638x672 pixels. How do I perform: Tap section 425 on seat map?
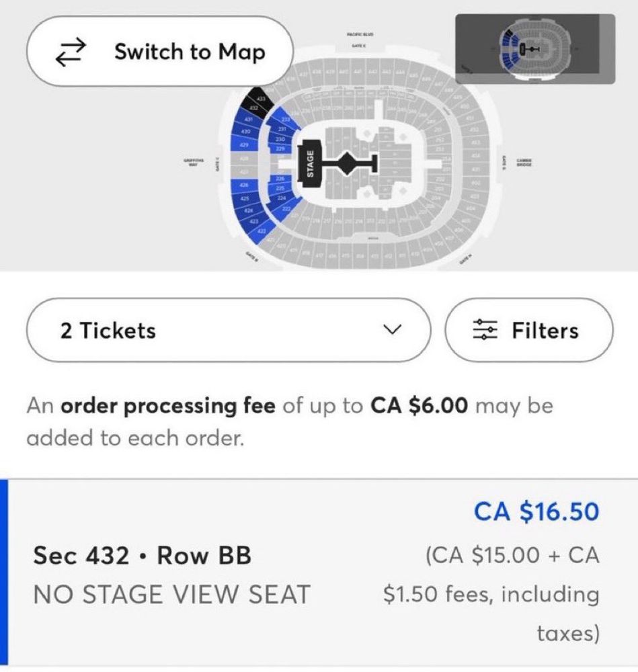[245, 199]
